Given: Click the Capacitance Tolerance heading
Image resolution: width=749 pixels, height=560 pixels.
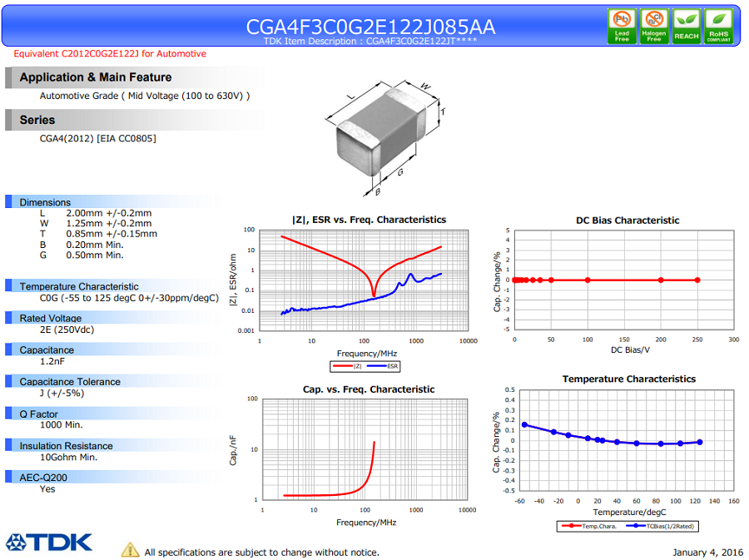Looking at the screenshot, I should tap(70, 382).
